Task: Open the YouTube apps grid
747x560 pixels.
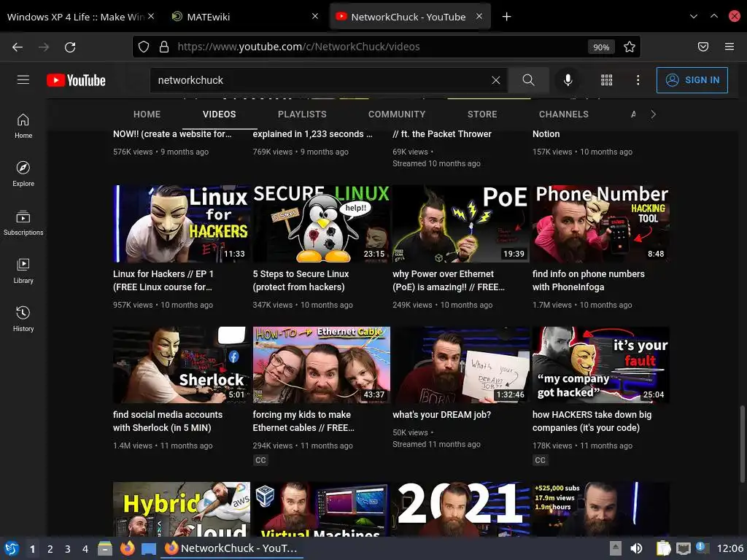Action: click(x=606, y=80)
